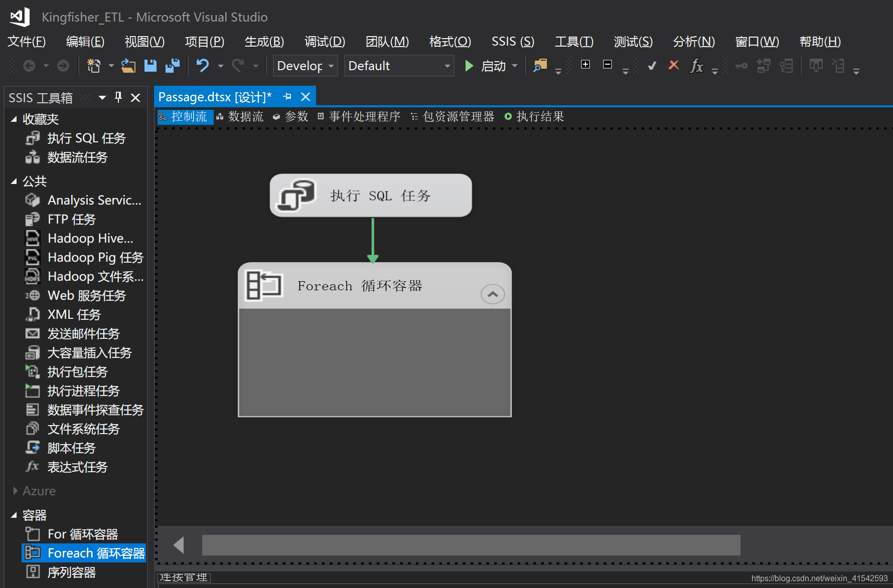Click the checkmark toolbar icon
The width and height of the screenshot is (893, 588).
click(652, 66)
